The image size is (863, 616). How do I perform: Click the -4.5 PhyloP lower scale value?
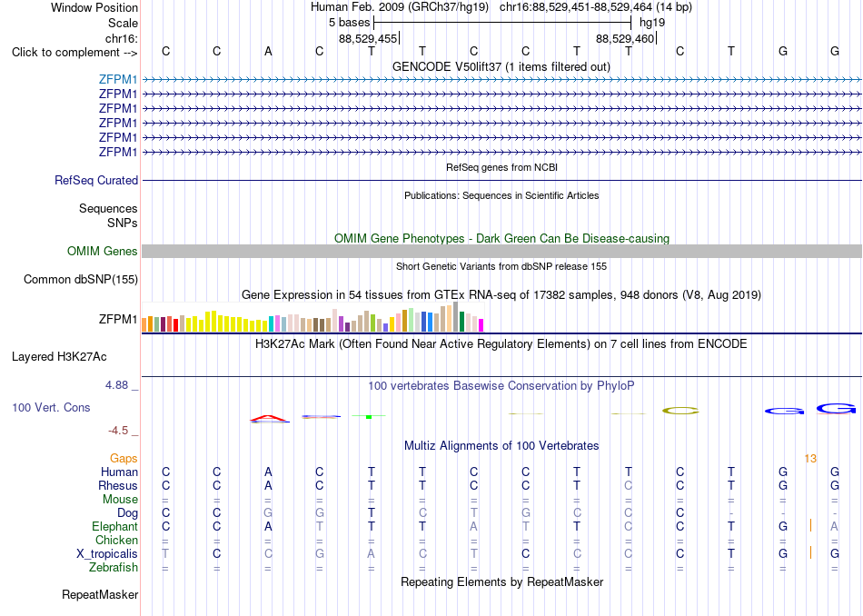[x=118, y=431]
